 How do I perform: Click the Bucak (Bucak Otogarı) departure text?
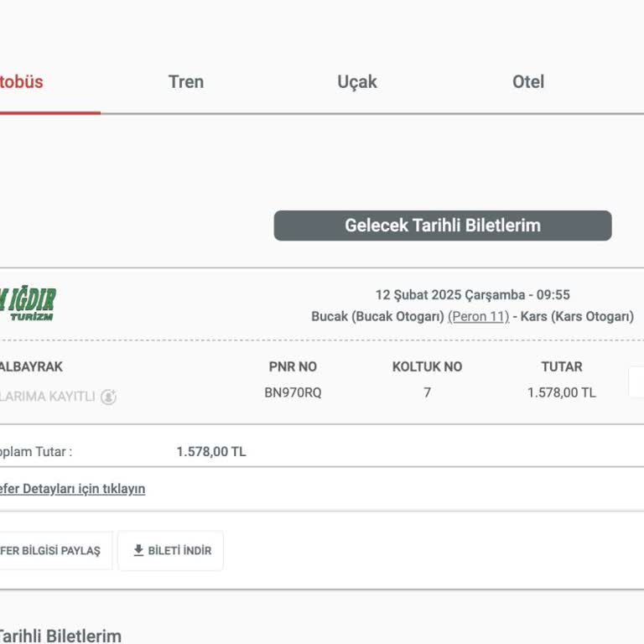point(378,316)
